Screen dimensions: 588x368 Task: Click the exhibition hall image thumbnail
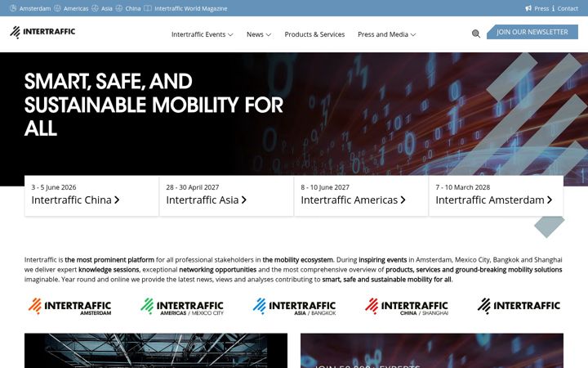pos(156,350)
